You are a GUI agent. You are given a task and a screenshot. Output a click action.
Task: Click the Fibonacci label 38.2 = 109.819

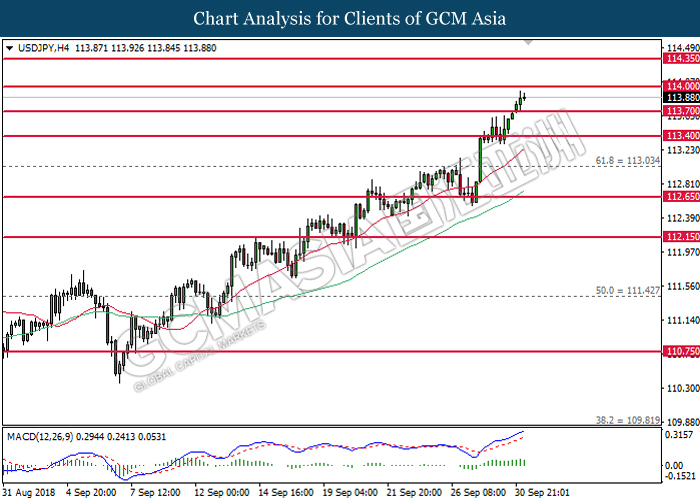point(628,420)
